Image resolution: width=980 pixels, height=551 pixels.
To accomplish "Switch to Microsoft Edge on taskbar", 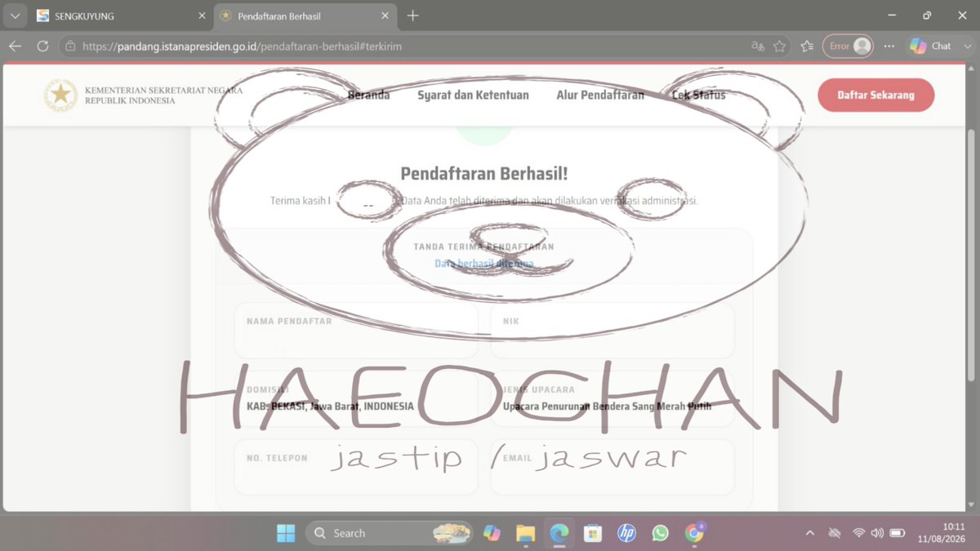I will click(x=559, y=533).
